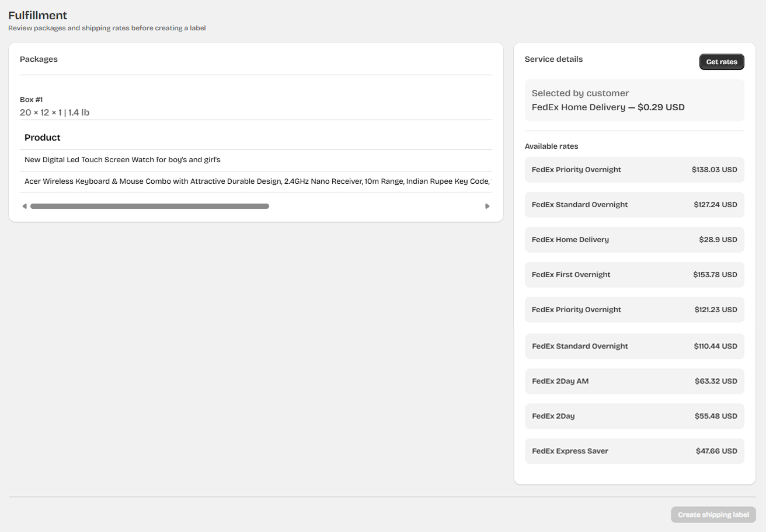The height and width of the screenshot is (532, 766).
Task: Choose FedEx Standard Overnight at $110.44 USD
Action: tap(634, 346)
